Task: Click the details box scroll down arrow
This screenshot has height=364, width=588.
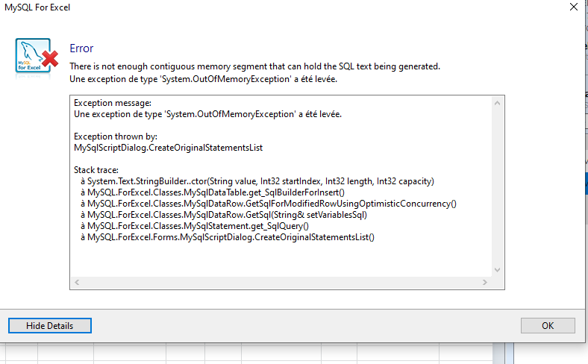Action: click(x=497, y=270)
